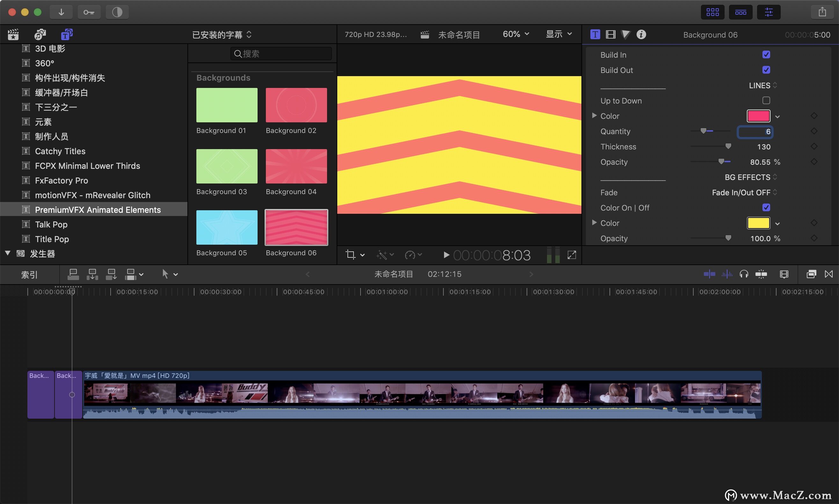Toggle the headphones solo icon
Viewport: 839px width, 504px height.
[744, 274]
